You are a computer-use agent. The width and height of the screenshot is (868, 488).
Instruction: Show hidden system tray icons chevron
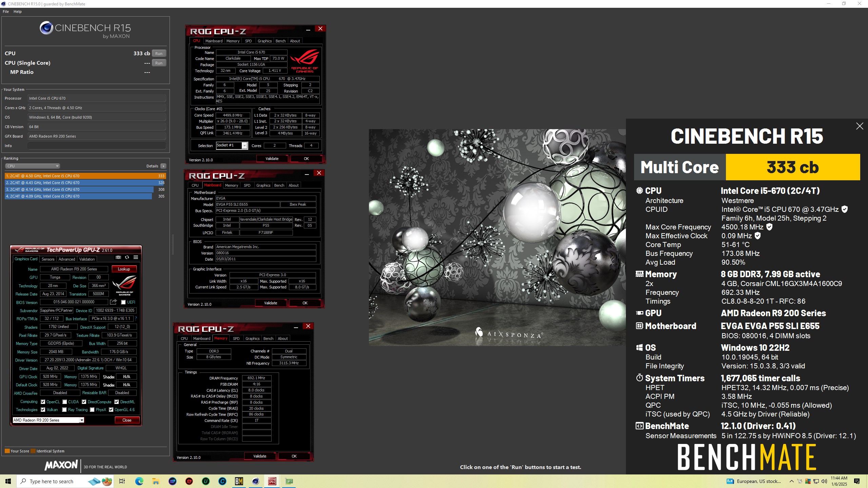point(791,481)
